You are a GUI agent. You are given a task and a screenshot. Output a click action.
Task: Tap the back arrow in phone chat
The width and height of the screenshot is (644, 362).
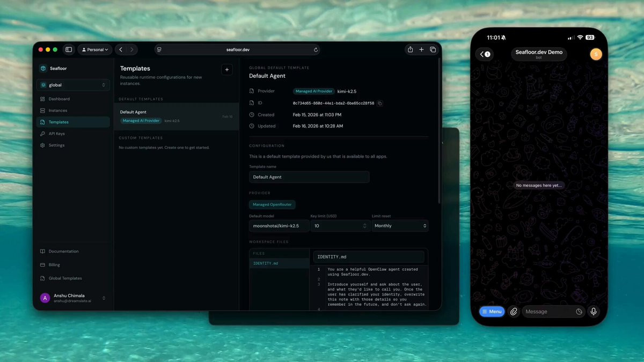[x=485, y=54]
